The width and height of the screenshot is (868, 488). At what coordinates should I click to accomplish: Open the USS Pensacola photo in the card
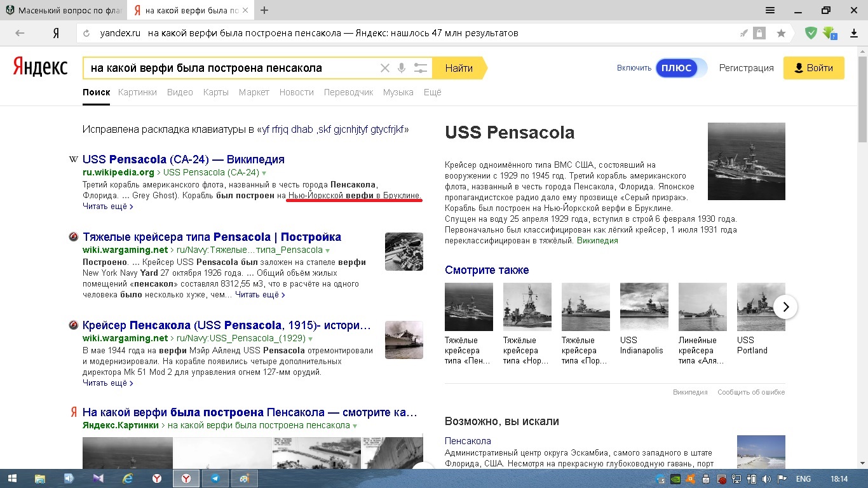pos(747,161)
